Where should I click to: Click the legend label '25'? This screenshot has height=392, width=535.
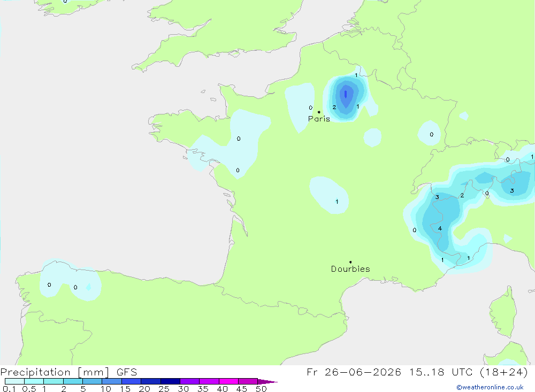[x=164, y=389]
